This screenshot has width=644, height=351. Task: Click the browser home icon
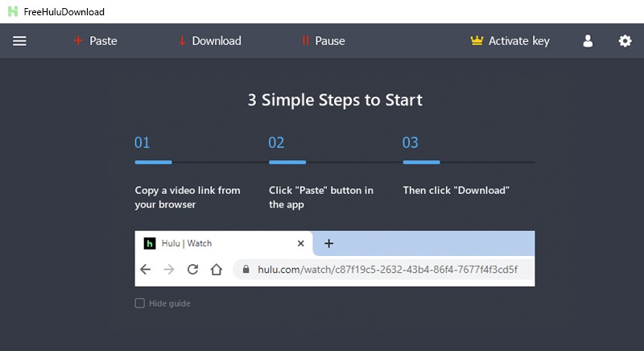(x=216, y=270)
